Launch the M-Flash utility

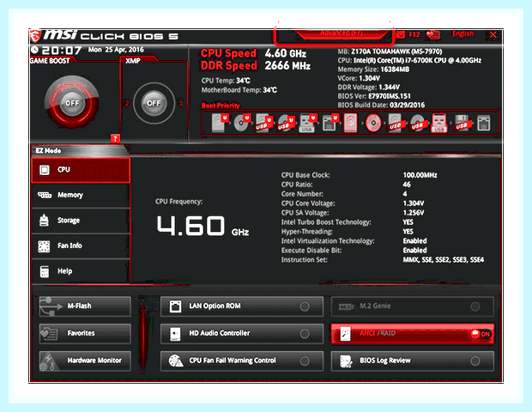(x=85, y=306)
